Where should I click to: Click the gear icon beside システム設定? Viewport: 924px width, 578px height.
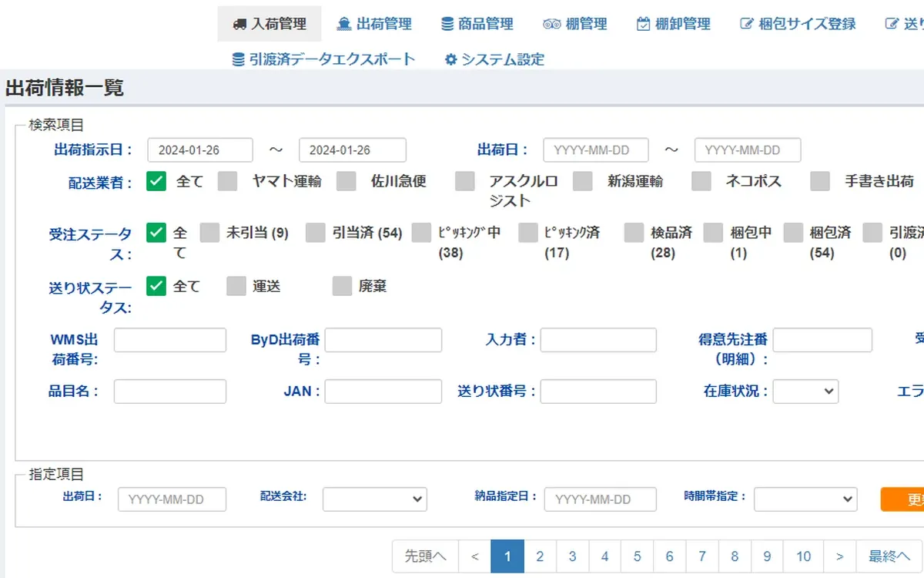[451, 59]
